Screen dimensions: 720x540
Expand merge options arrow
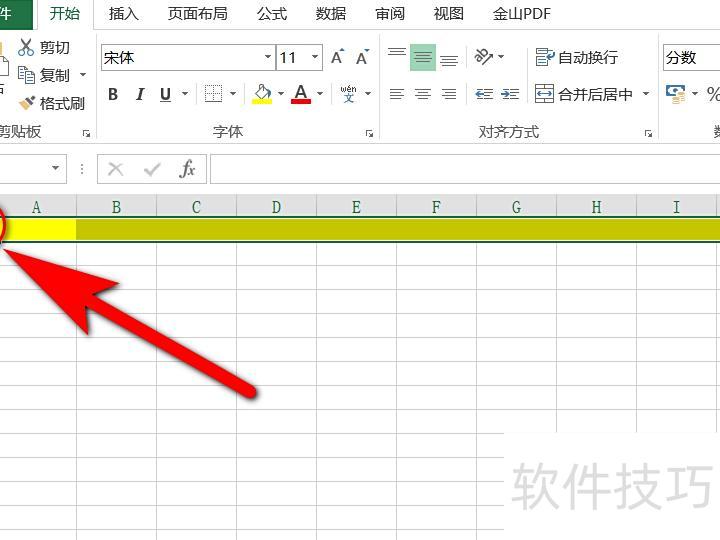point(646,94)
